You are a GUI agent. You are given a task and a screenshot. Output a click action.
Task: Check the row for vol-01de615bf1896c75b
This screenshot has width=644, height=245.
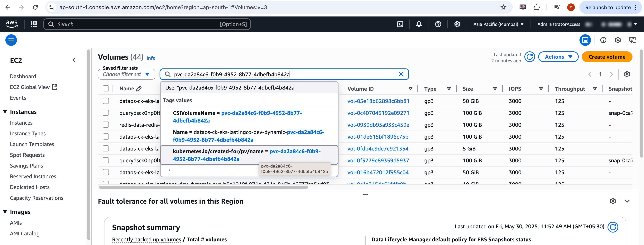tap(106, 136)
